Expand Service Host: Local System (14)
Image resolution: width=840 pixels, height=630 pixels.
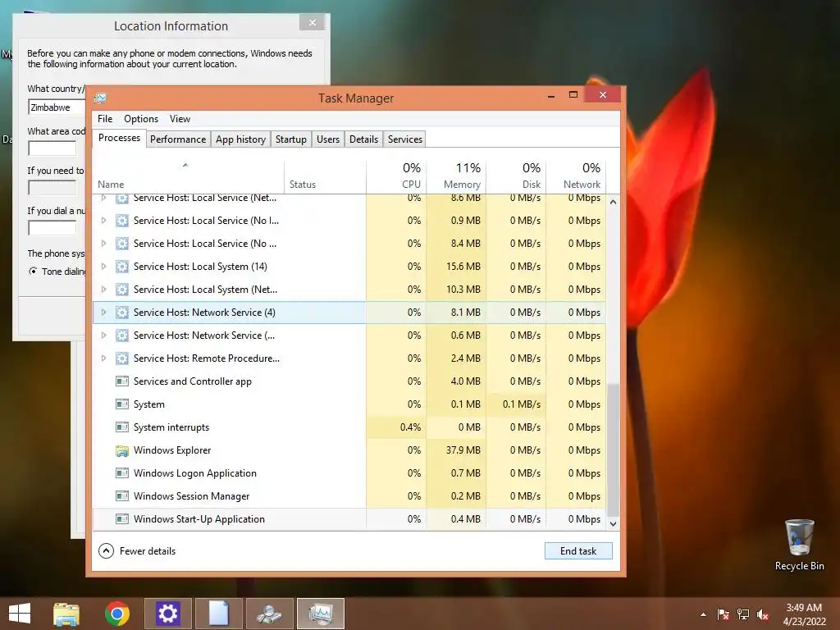click(x=104, y=267)
